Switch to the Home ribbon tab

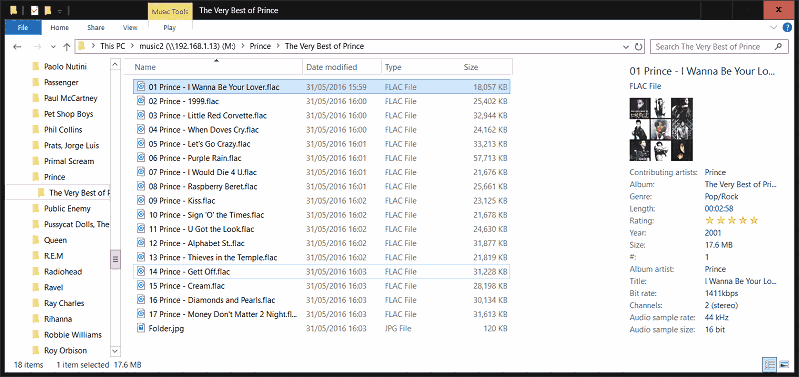pyautogui.click(x=60, y=28)
